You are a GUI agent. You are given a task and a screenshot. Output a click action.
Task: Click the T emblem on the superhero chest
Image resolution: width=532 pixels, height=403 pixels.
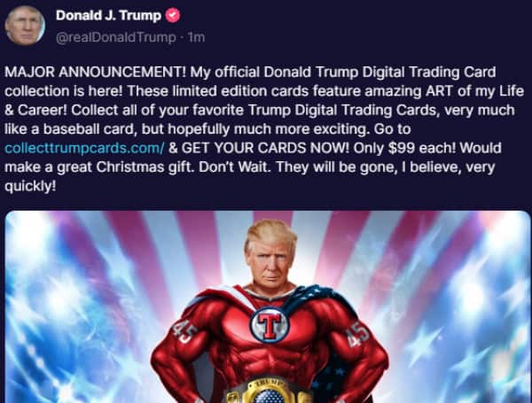(x=270, y=325)
